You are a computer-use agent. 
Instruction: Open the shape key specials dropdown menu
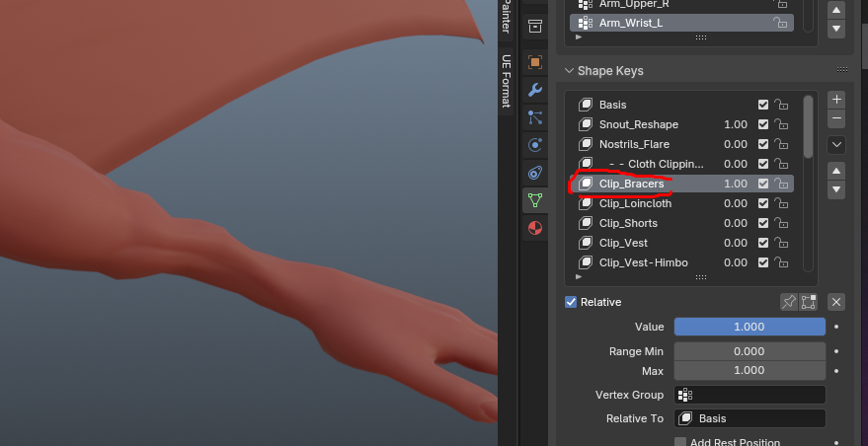click(836, 145)
